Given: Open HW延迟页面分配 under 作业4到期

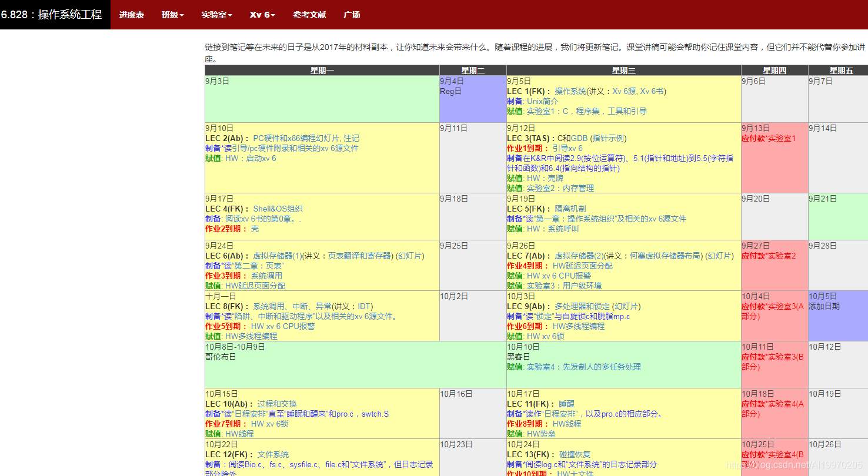Looking at the screenshot, I should [x=583, y=266].
